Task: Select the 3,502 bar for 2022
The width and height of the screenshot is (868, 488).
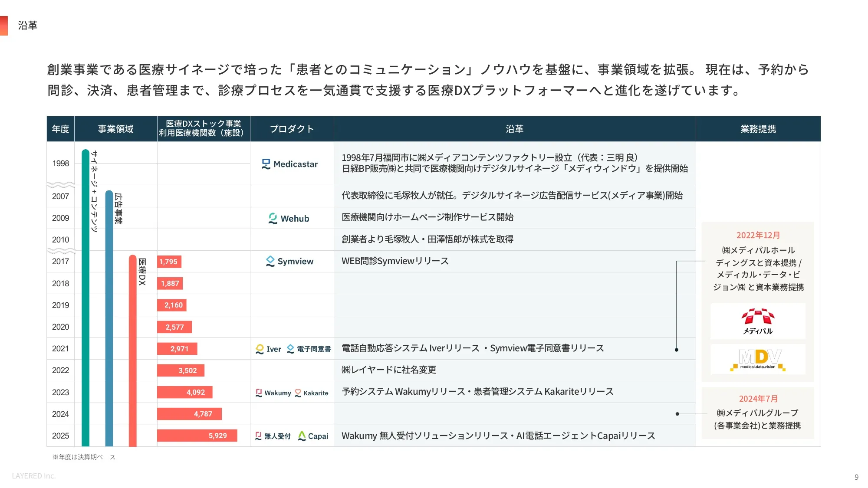Action: pos(181,370)
